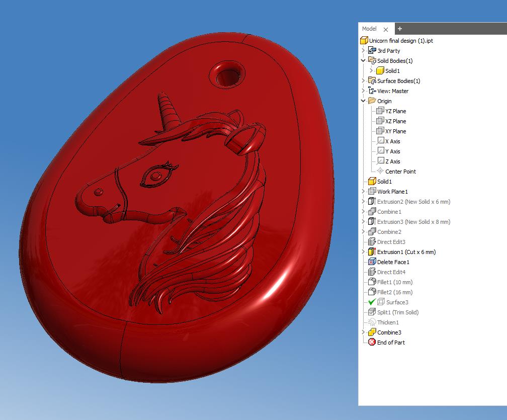507x420 pixels.
Task: Expand Extrusion2 (New Solid x 6 mm)
Action: click(x=363, y=201)
